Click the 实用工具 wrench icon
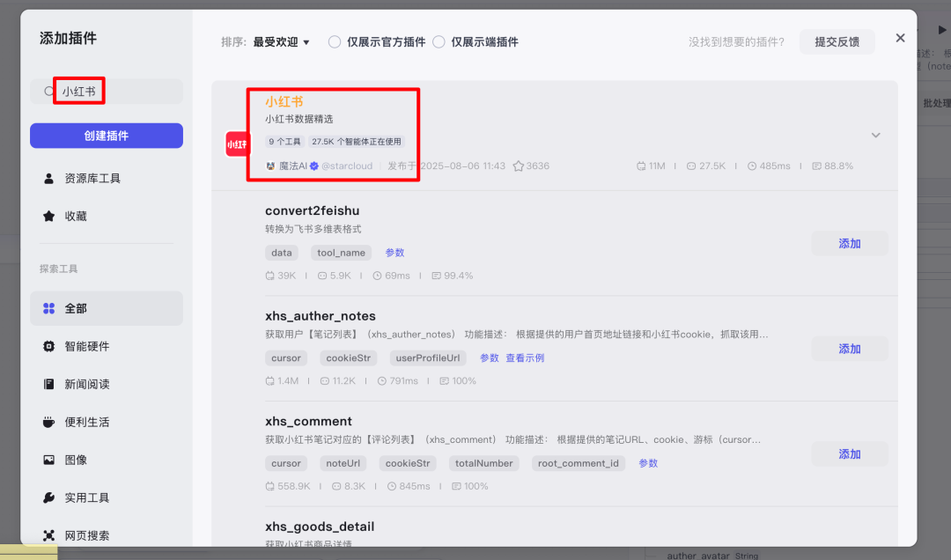951x560 pixels. click(49, 497)
